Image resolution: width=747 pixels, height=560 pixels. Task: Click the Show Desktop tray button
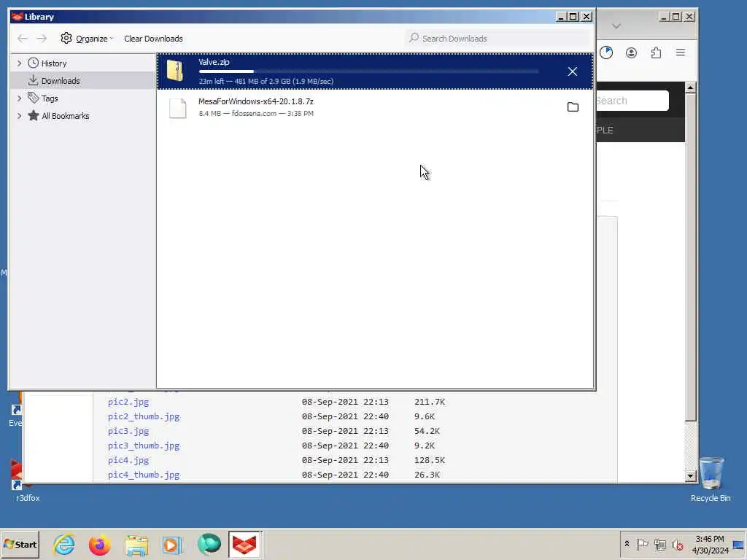point(738,544)
